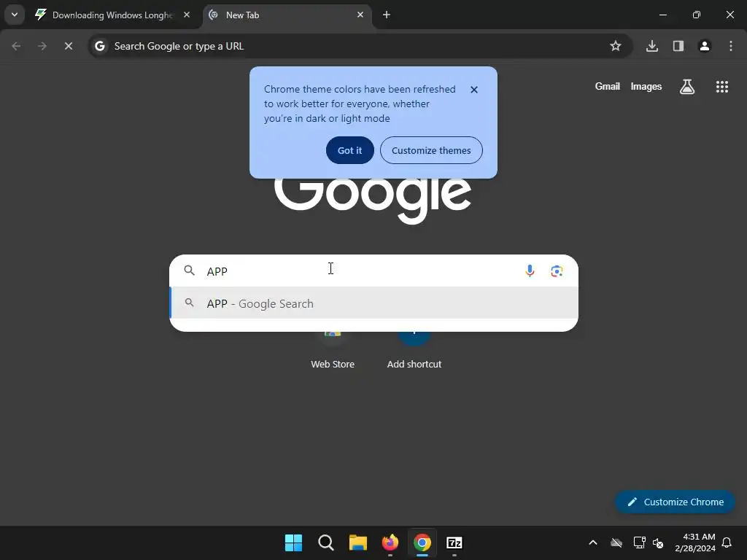747x560 pixels.
Task: Dismiss the theme colors popup with X
Action: (474, 90)
